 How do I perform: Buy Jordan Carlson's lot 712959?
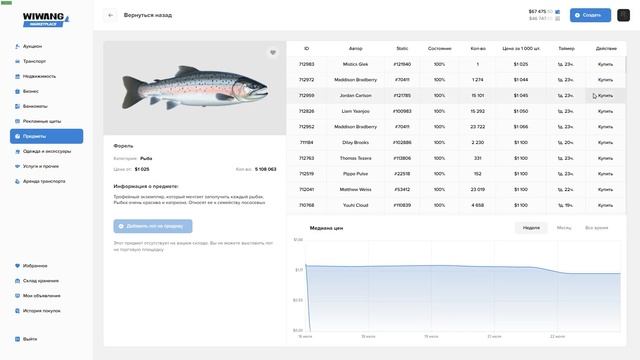[605, 96]
